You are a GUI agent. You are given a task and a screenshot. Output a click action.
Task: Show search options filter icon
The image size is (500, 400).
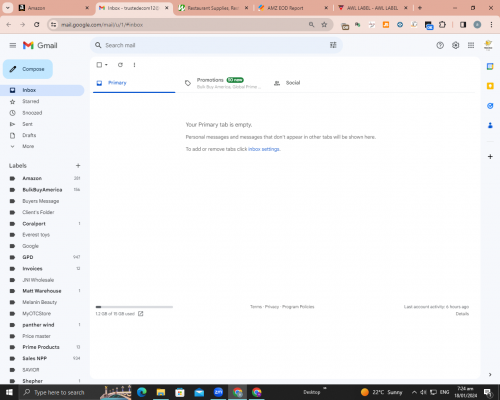click(x=333, y=45)
